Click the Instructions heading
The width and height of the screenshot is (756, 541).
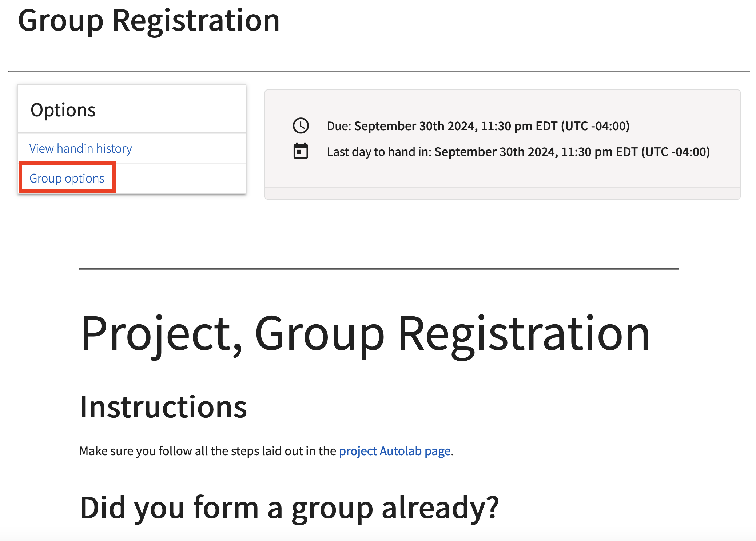point(163,407)
